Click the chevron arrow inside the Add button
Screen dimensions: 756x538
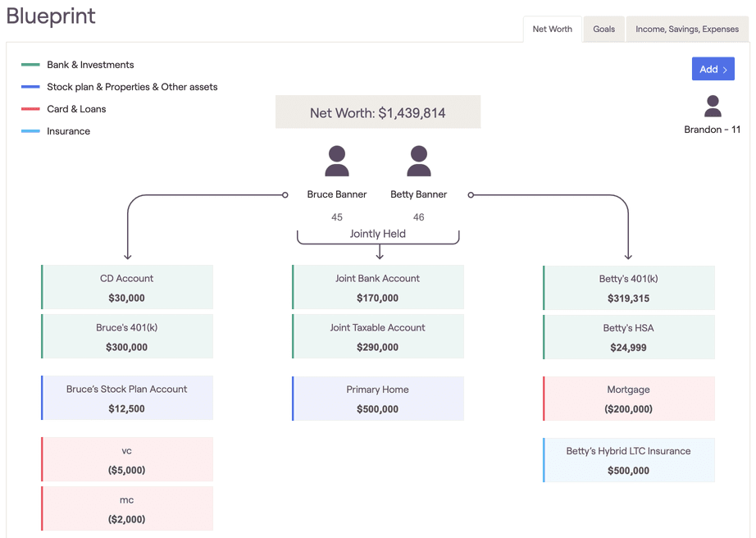[x=725, y=69]
